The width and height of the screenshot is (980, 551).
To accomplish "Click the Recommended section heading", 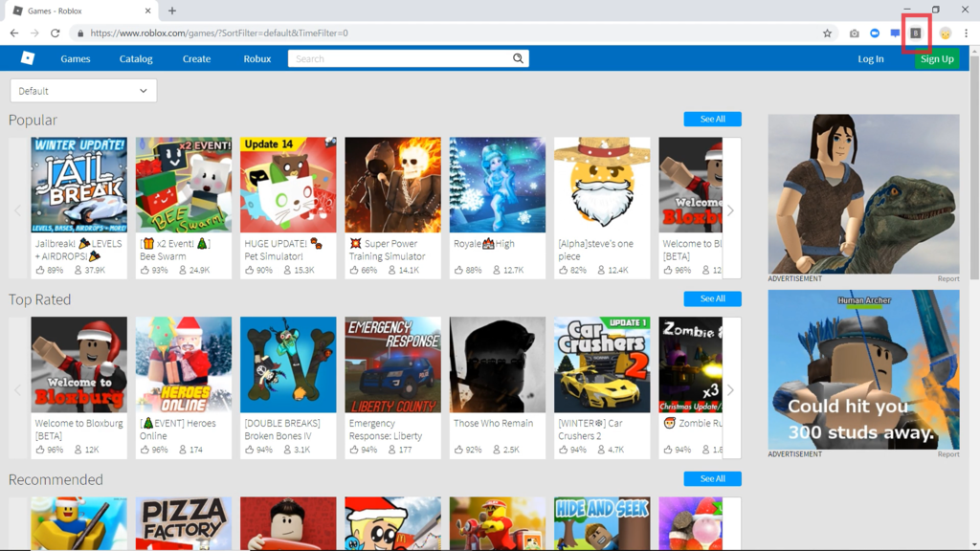I will (56, 479).
